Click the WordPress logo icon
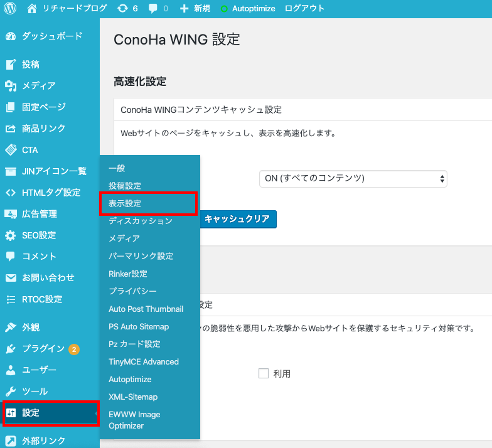 pos(10,9)
